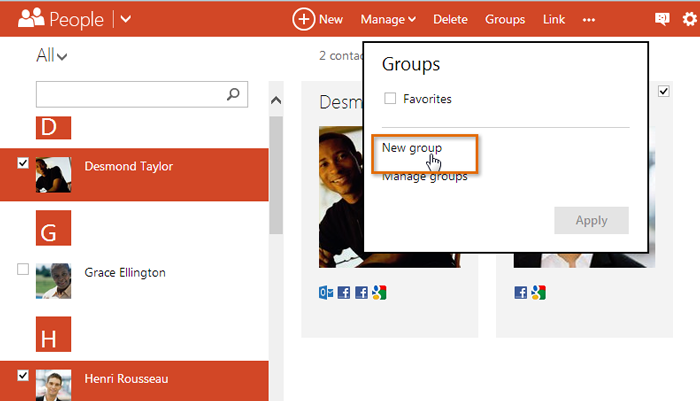This screenshot has width=700, height=401.
Task: Jump to letter H section tile
Action: coord(53,334)
